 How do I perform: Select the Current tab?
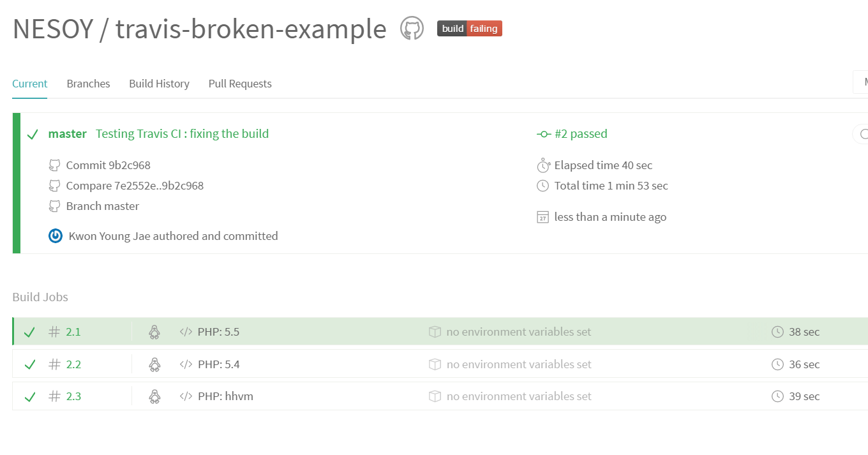tap(30, 84)
